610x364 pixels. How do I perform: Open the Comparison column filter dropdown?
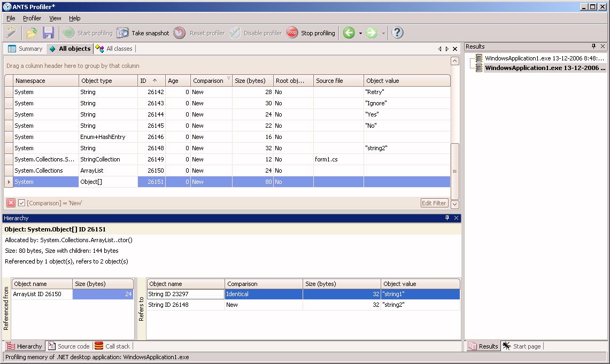click(x=229, y=79)
